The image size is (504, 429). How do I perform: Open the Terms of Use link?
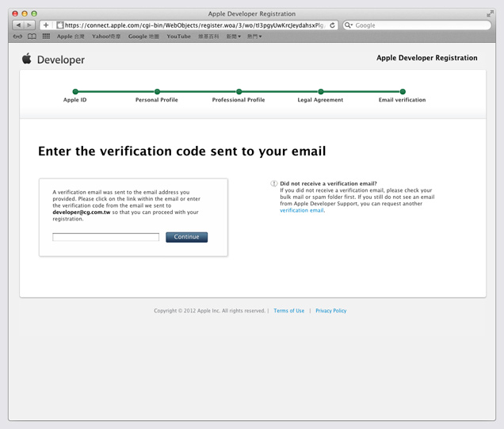(289, 311)
